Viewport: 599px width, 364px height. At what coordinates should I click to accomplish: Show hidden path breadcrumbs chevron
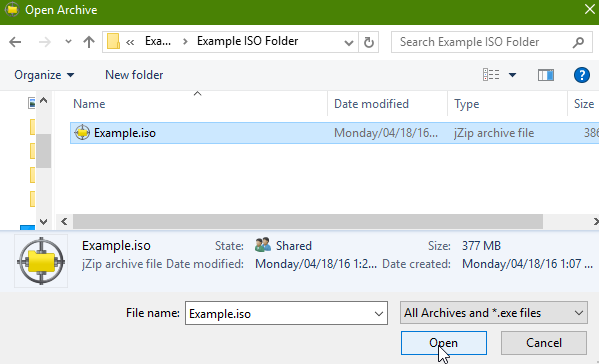tap(130, 42)
